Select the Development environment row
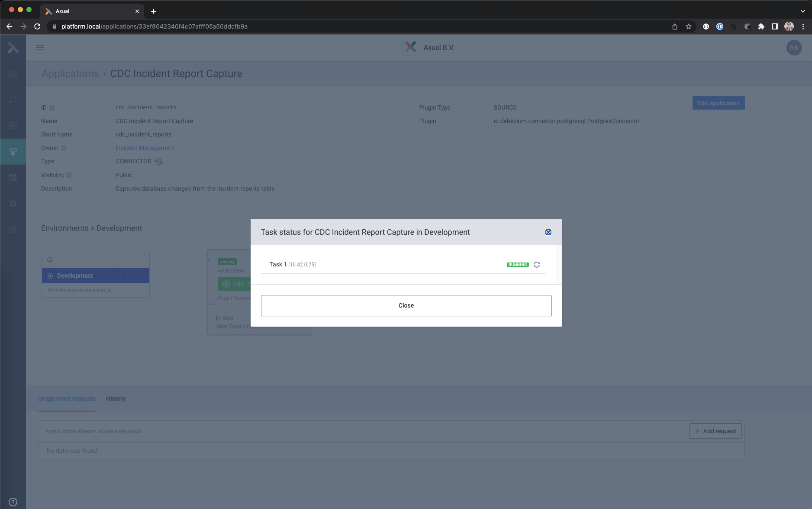Viewport: 812px width, 509px height. pyautogui.click(x=96, y=276)
